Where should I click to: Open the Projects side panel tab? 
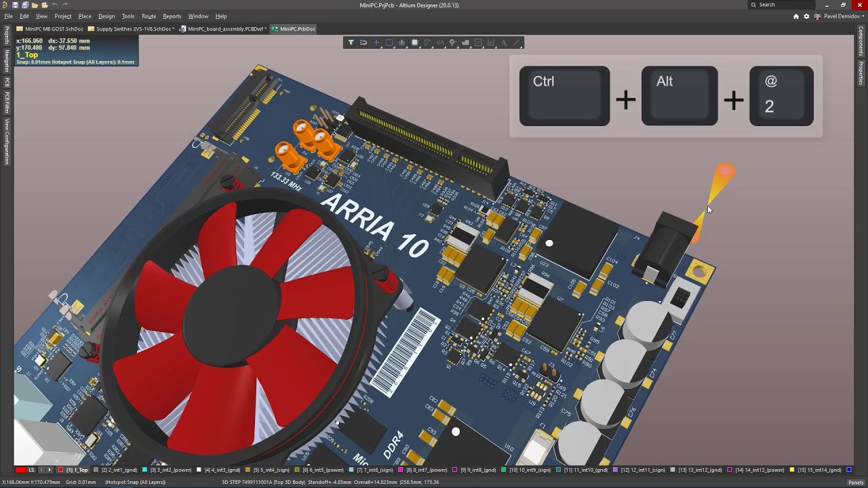coord(7,35)
